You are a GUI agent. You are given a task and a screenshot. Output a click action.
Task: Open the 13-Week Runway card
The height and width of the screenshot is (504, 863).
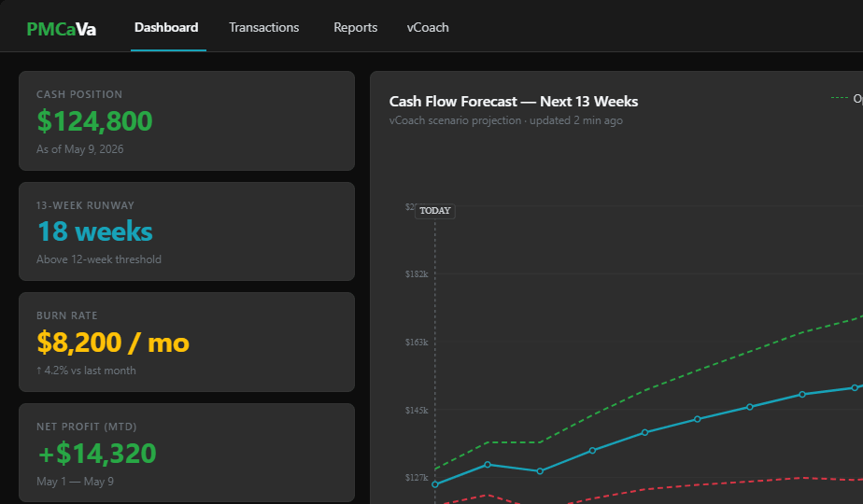coord(187,231)
